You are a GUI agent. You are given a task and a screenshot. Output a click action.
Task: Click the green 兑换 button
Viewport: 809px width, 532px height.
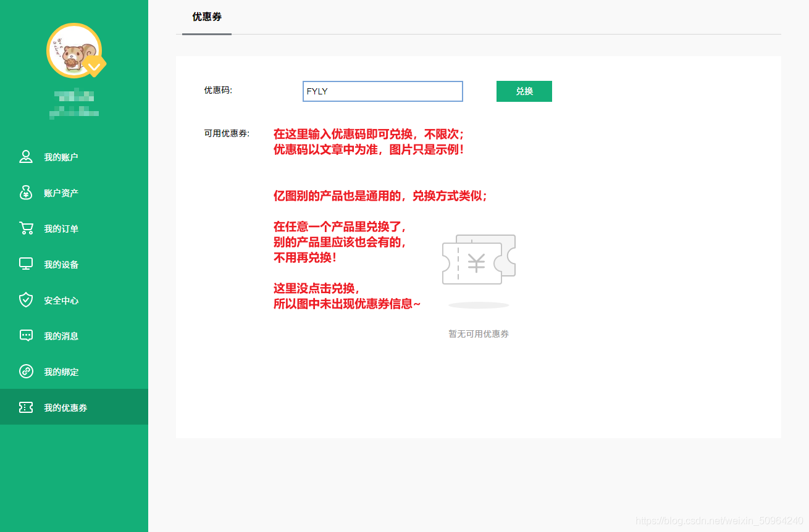coord(524,91)
